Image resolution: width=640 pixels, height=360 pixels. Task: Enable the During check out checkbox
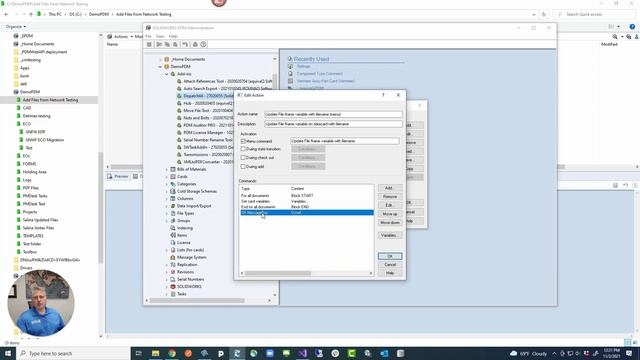click(243, 158)
